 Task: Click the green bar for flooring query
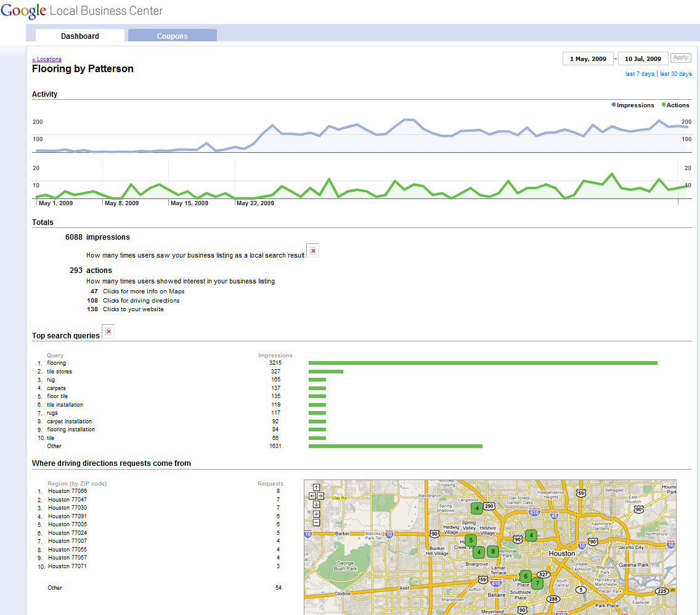coord(483,363)
